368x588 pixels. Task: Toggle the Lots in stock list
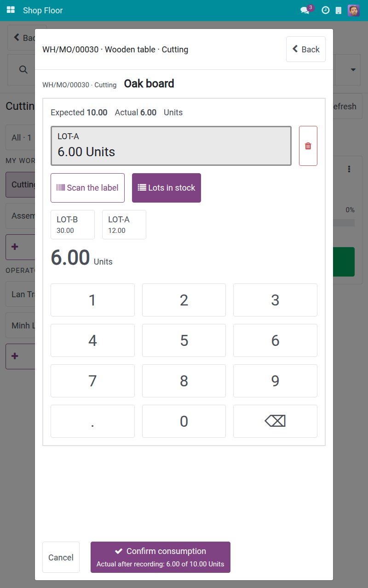(x=167, y=188)
